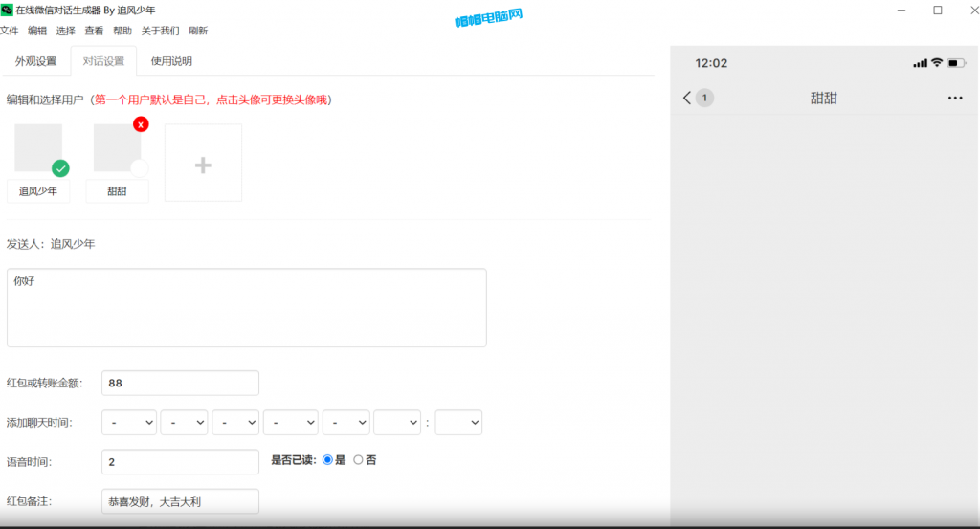Select 是 for 是否已读

tap(327, 460)
